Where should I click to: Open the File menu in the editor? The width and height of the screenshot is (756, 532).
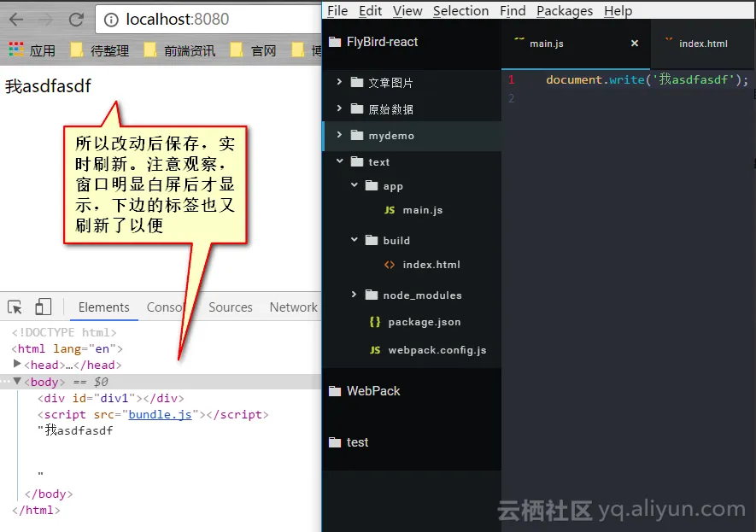click(337, 10)
